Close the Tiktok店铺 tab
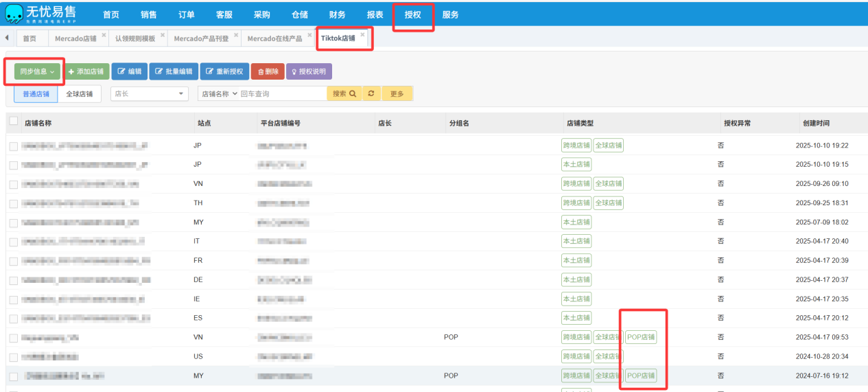The width and height of the screenshot is (868, 392). pyautogui.click(x=363, y=34)
